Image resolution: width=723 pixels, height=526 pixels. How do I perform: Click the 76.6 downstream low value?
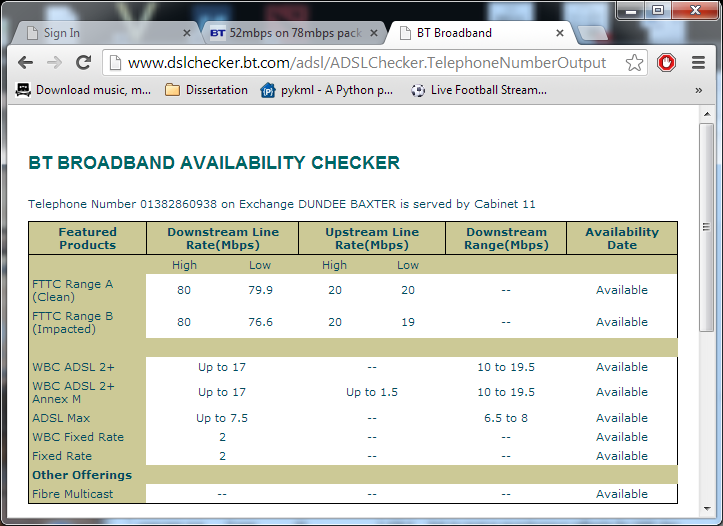261,322
